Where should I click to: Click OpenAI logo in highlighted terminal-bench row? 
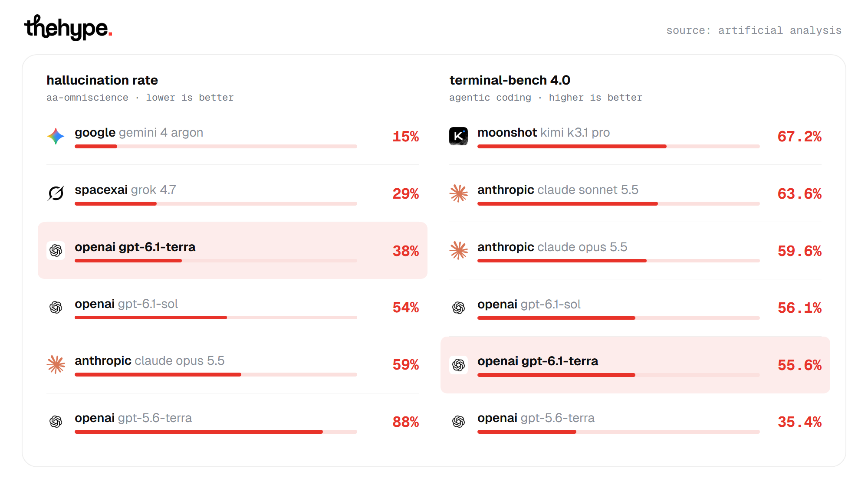[458, 365]
